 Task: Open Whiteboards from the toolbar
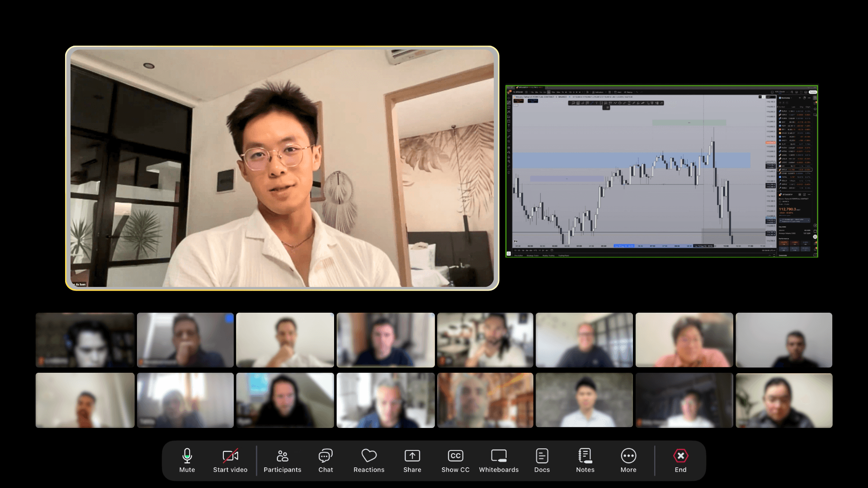pyautogui.click(x=499, y=460)
